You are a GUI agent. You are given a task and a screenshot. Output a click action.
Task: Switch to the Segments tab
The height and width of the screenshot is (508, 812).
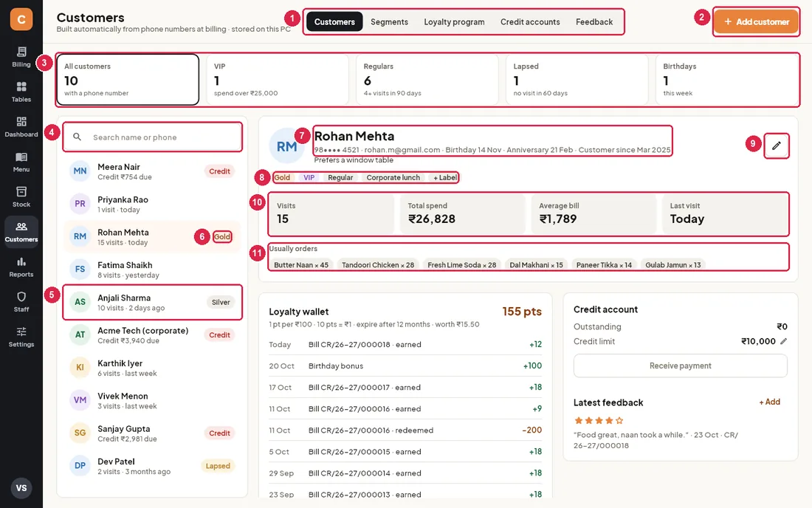[390, 21]
